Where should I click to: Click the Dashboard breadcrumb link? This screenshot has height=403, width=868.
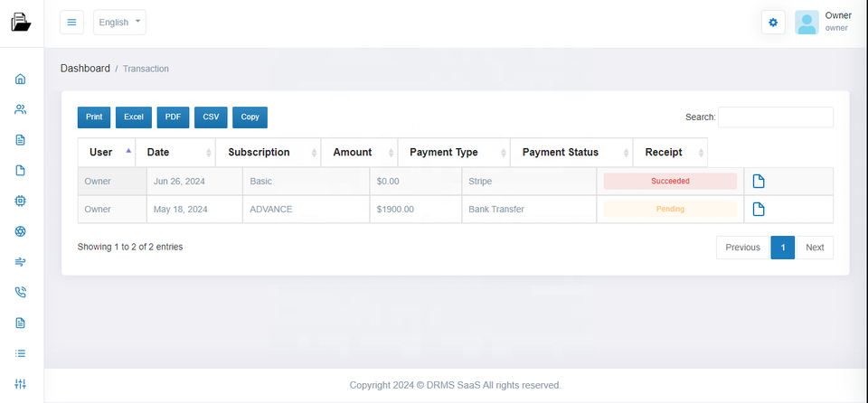point(85,69)
